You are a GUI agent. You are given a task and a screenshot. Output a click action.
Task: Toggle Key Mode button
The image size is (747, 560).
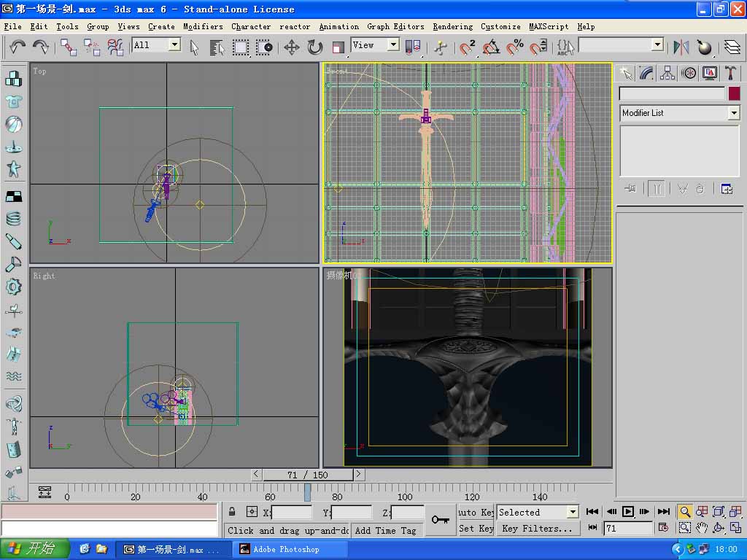point(592,527)
